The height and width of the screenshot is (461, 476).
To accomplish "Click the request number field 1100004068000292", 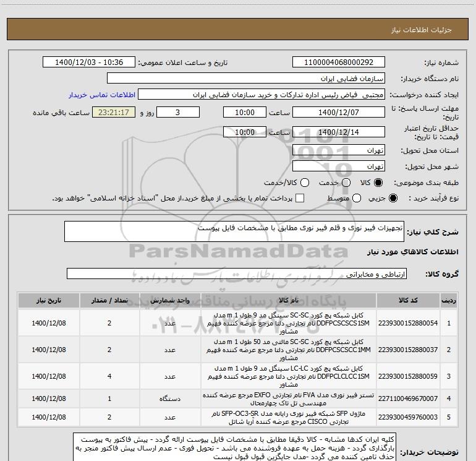I will [339, 62].
